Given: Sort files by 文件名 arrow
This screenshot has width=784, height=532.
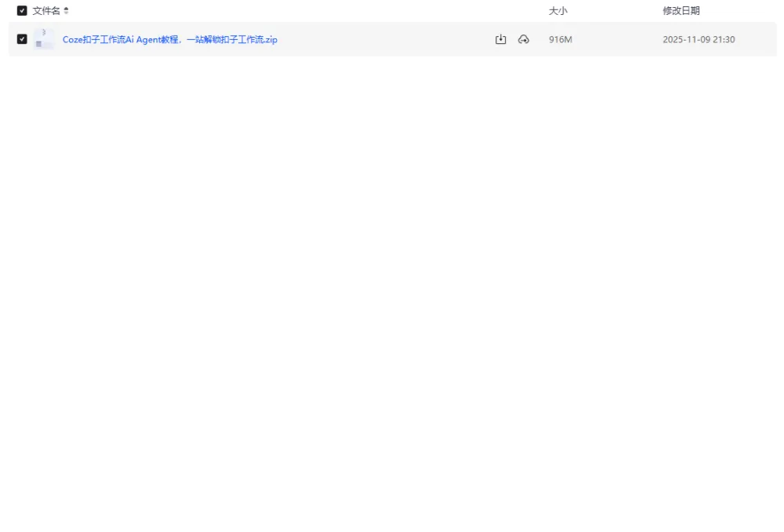Looking at the screenshot, I should [x=66, y=10].
